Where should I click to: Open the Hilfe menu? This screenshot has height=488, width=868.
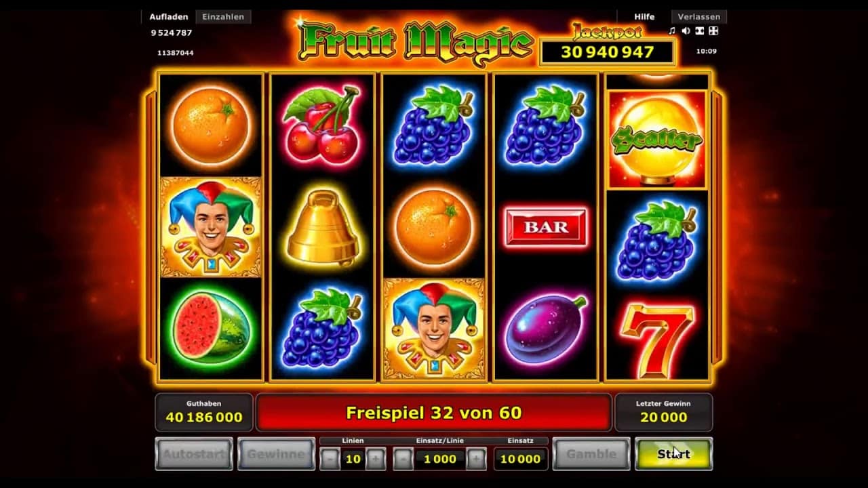tap(644, 17)
